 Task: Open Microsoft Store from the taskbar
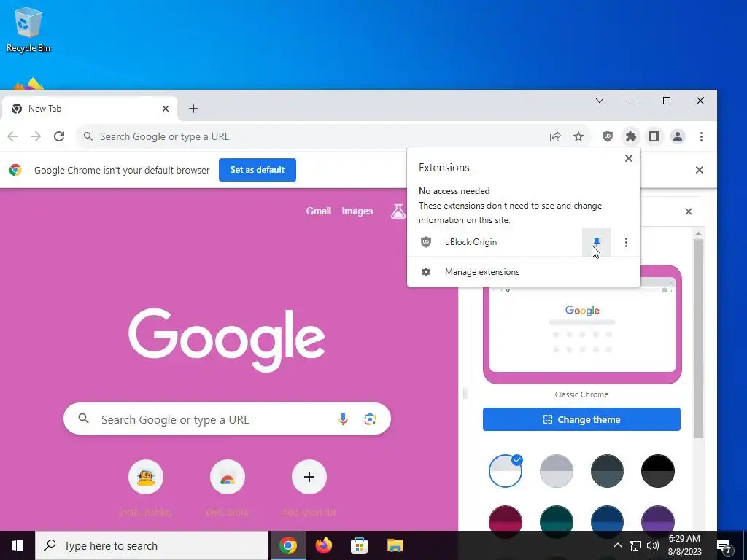359,545
